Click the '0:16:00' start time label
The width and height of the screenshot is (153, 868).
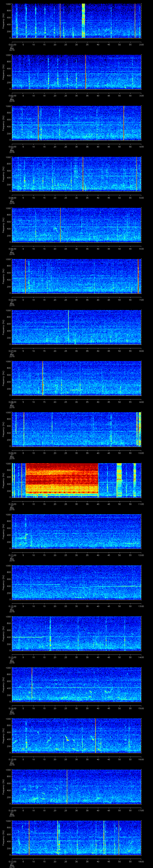12,810
